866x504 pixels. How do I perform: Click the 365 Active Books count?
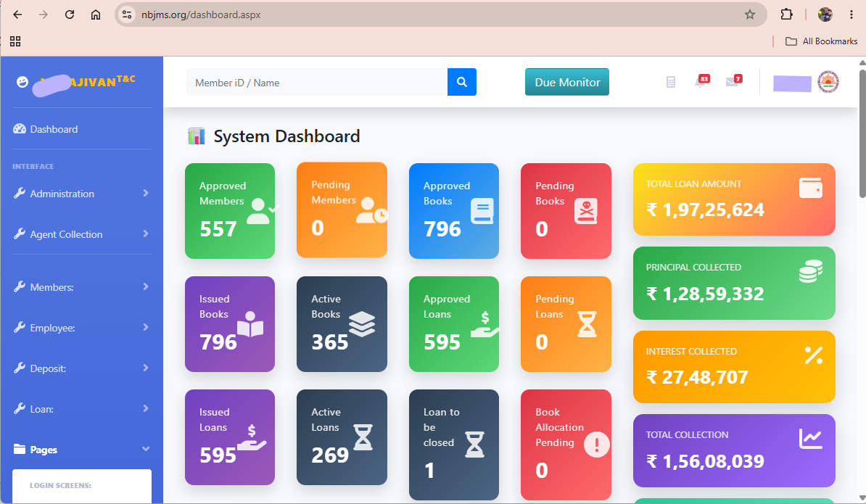click(x=330, y=342)
